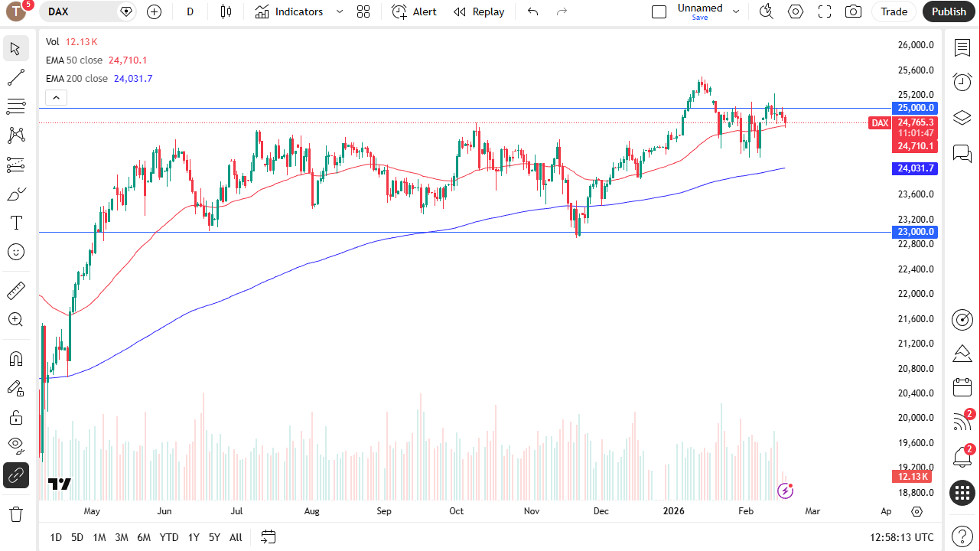Open the watchlist panel icon
Screen dimensions: 980x551
pos(962,48)
